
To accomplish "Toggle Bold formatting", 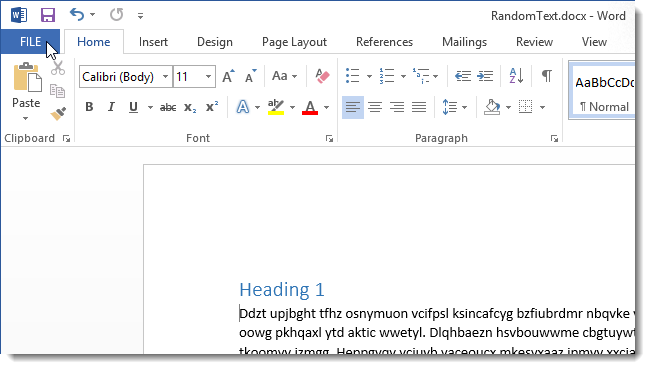I will pos(89,107).
